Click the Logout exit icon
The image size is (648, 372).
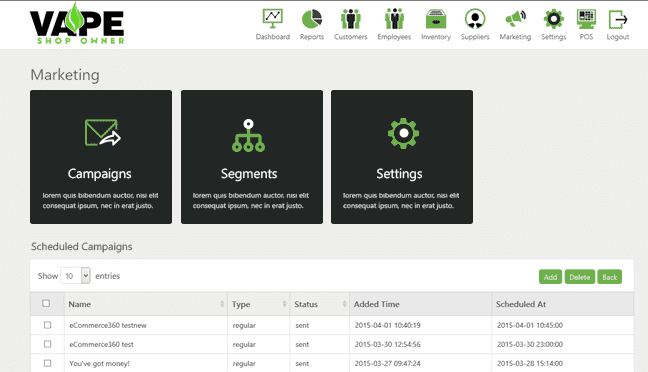pos(618,19)
